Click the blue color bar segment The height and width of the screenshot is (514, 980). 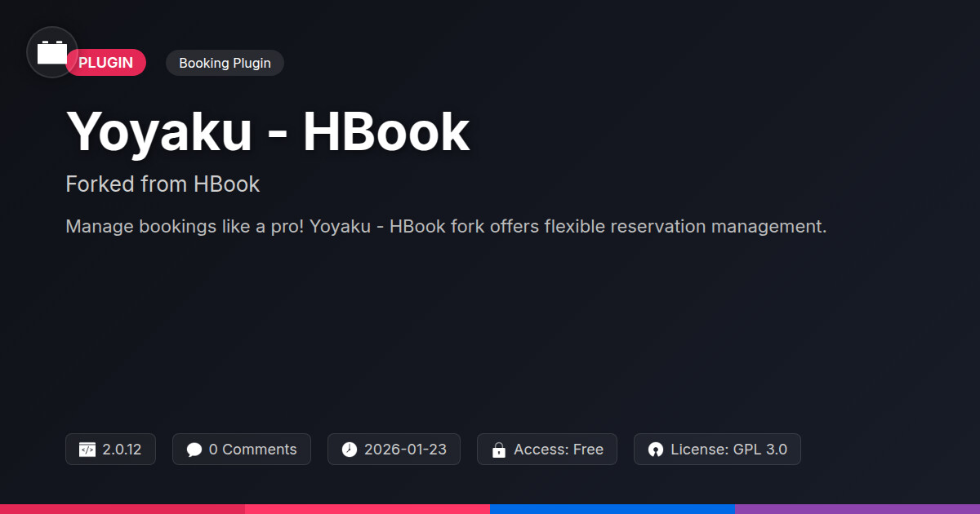(x=612, y=509)
